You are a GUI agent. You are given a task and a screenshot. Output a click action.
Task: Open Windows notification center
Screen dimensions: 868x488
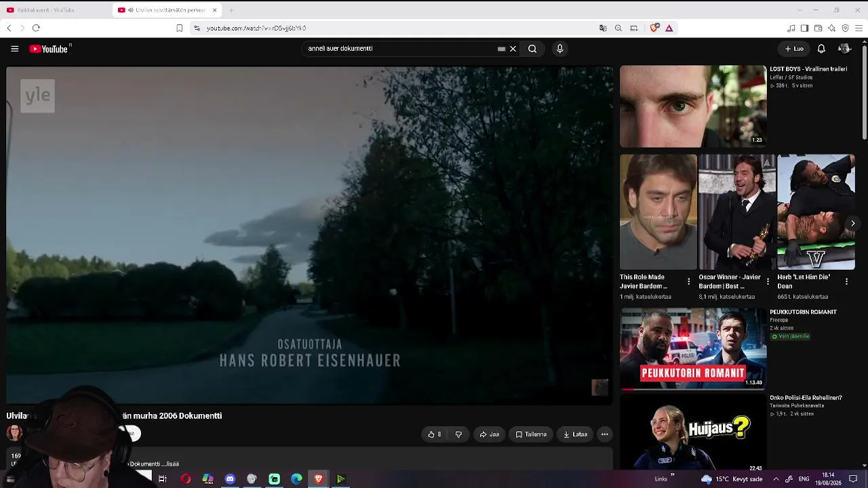tap(853, 479)
